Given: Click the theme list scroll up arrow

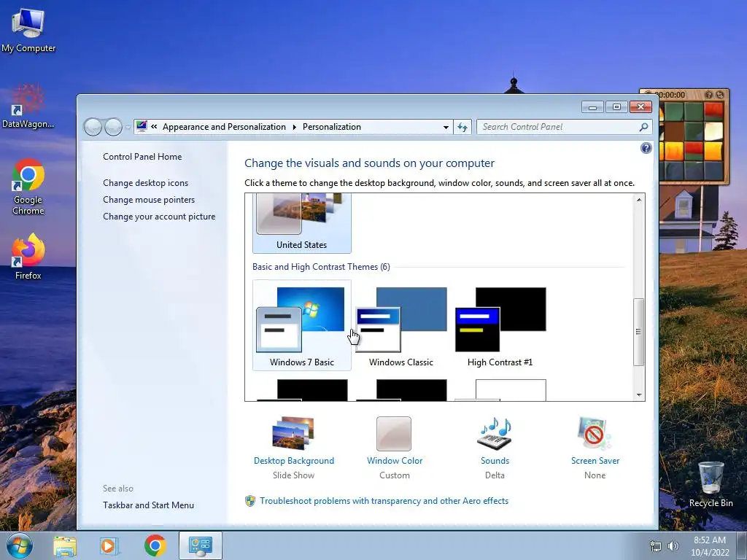Looking at the screenshot, I should click(639, 200).
